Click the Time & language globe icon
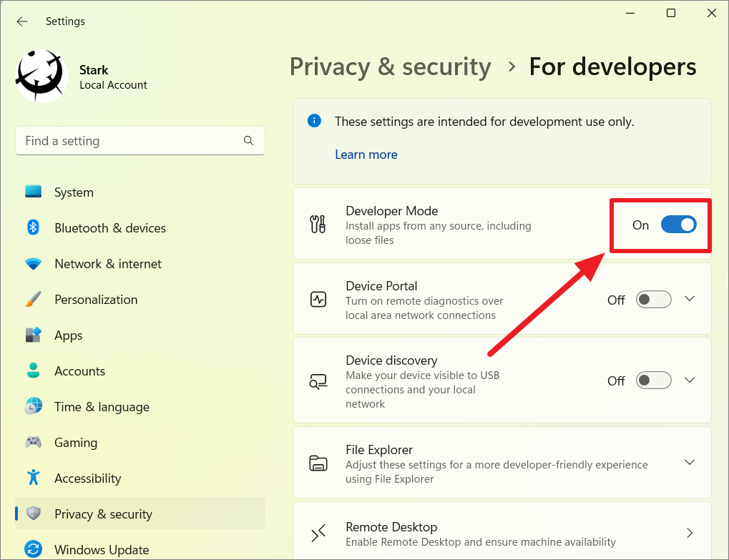The image size is (729, 560). 33,406
